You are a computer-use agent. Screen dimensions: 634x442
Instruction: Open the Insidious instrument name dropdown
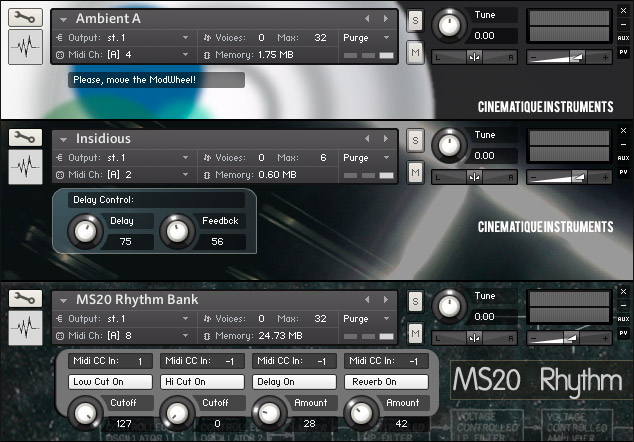(63, 140)
